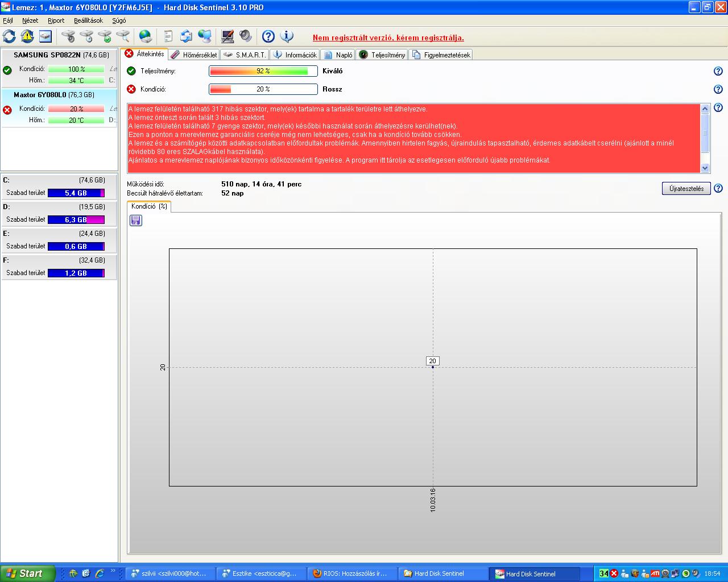Click the speaker sound toolbar icon
This screenshot has height=582, width=728.
246,36
